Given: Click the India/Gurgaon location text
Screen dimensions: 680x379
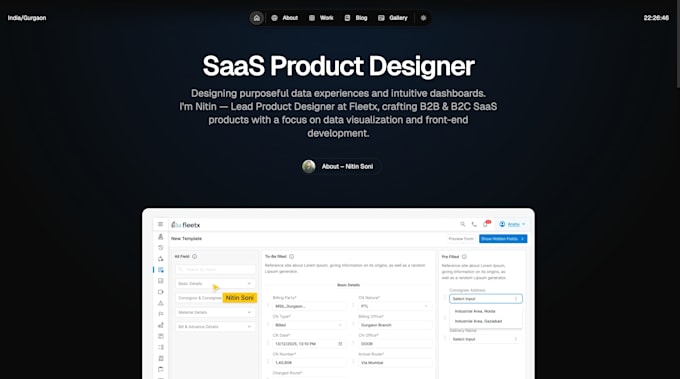Looking at the screenshot, I should pos(27,18).
